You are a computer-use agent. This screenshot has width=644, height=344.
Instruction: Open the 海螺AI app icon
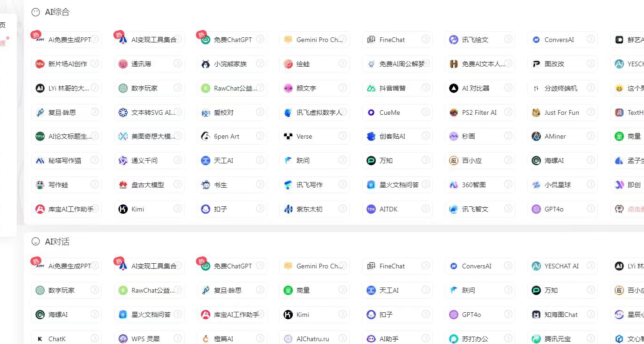(536, 160)
